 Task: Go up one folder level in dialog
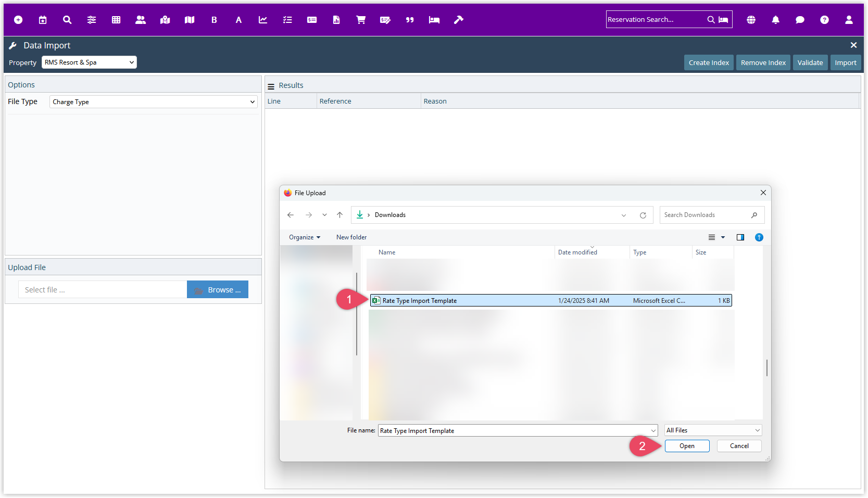click(339, 215)
